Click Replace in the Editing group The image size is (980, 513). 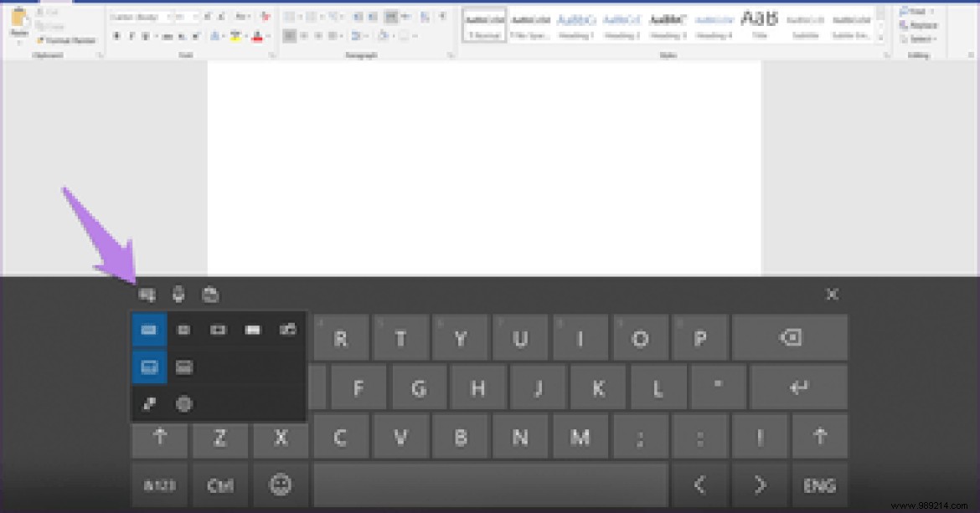click(x=916, y=26)
